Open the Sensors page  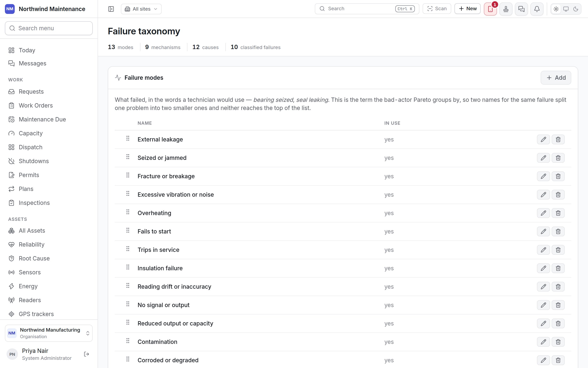[x=49, y=272]
